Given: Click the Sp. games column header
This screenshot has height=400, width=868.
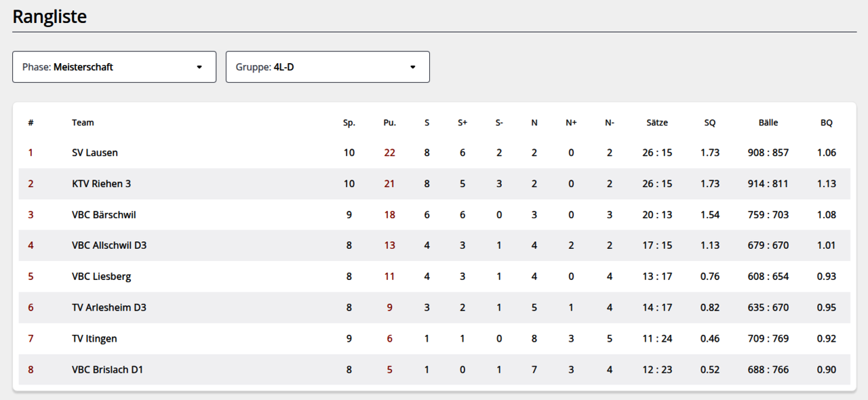Looking at the screenshot, I should [x=349, y=123].
